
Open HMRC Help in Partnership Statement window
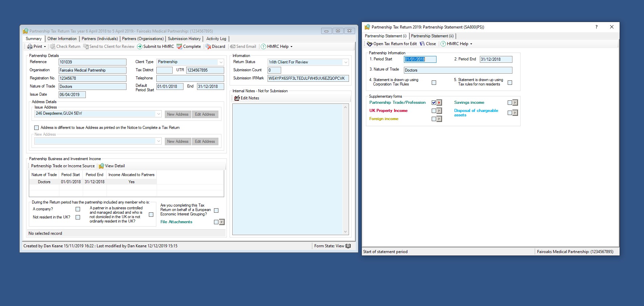pos(456,44)
